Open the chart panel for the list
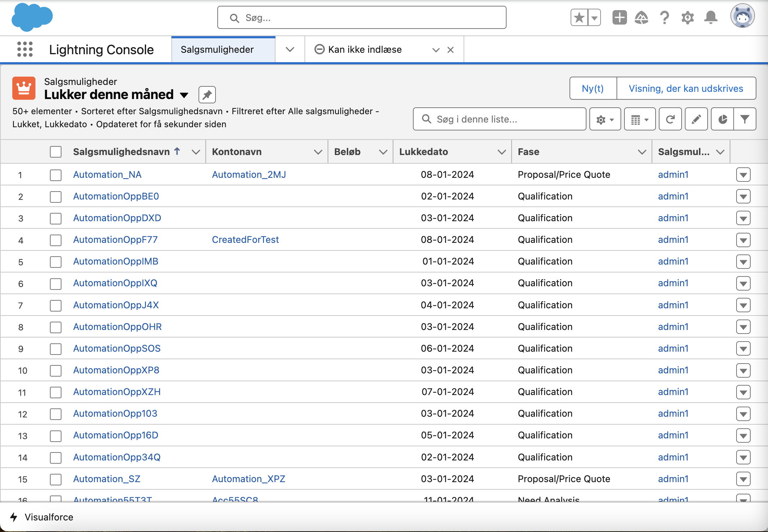The image size is (768, 532). tap(722, 119)
